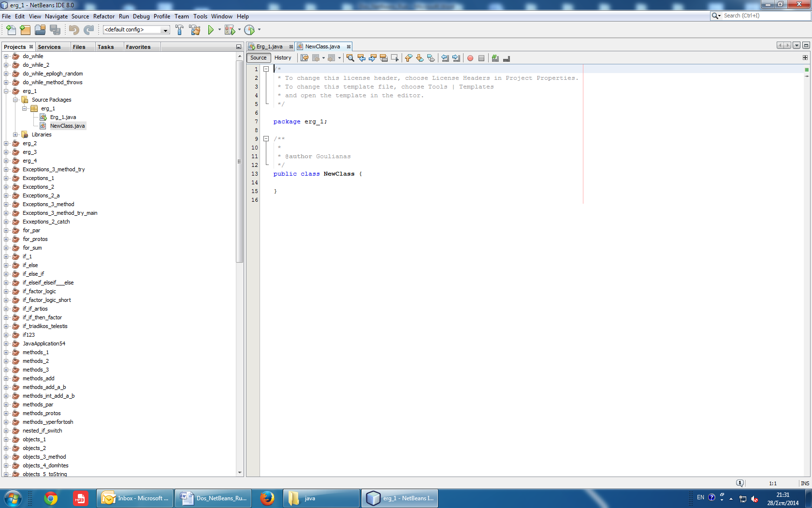
Task: Open the Inbox - Microsoft taskbar item
Action: (x=135, y=498)
